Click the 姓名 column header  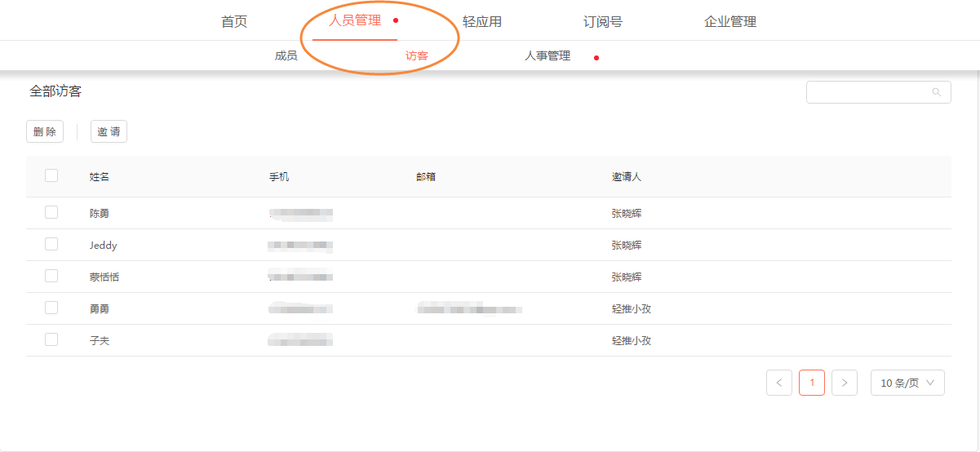[x=100, y=176]
